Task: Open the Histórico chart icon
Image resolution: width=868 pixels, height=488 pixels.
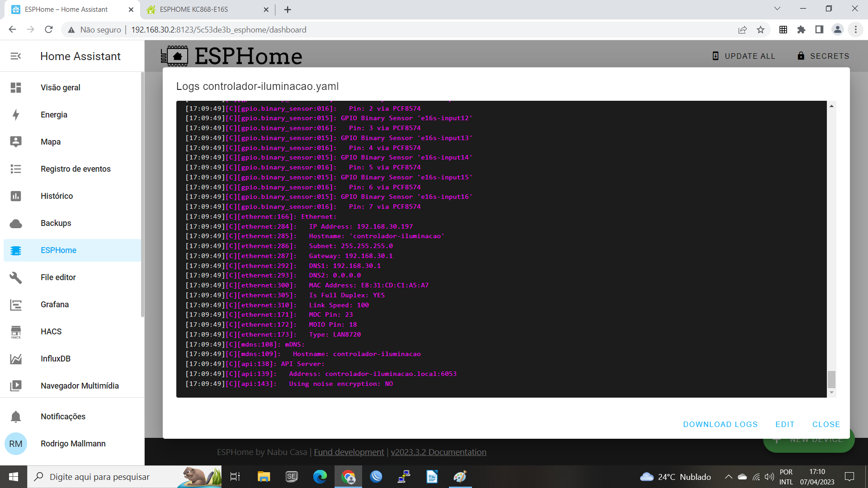Action: click(16, 196)
